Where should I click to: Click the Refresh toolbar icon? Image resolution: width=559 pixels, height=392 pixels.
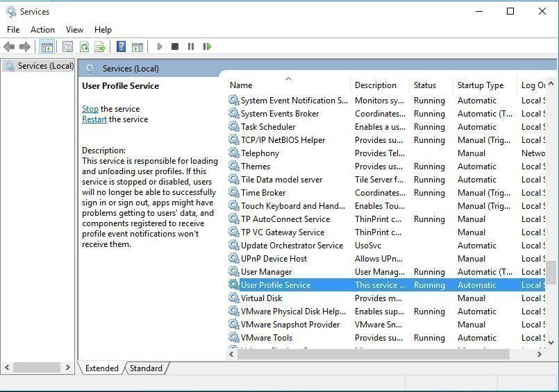[x=84, y=46]
